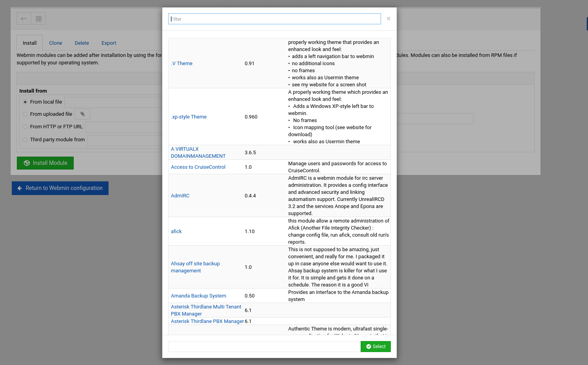Click the HTTP or FTP URL field
The height and width of the screenshot is (365, 588).
[x=124, y=127]
